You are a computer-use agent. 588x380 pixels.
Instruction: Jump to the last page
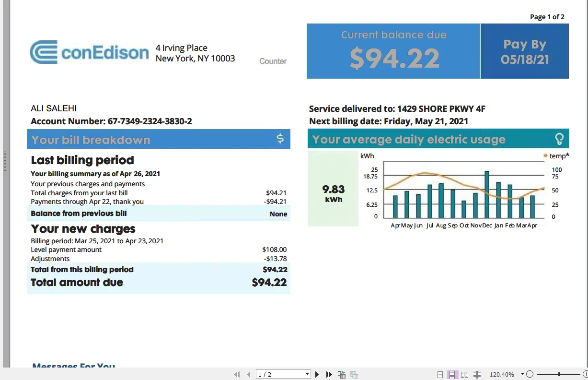coord(329,374)
